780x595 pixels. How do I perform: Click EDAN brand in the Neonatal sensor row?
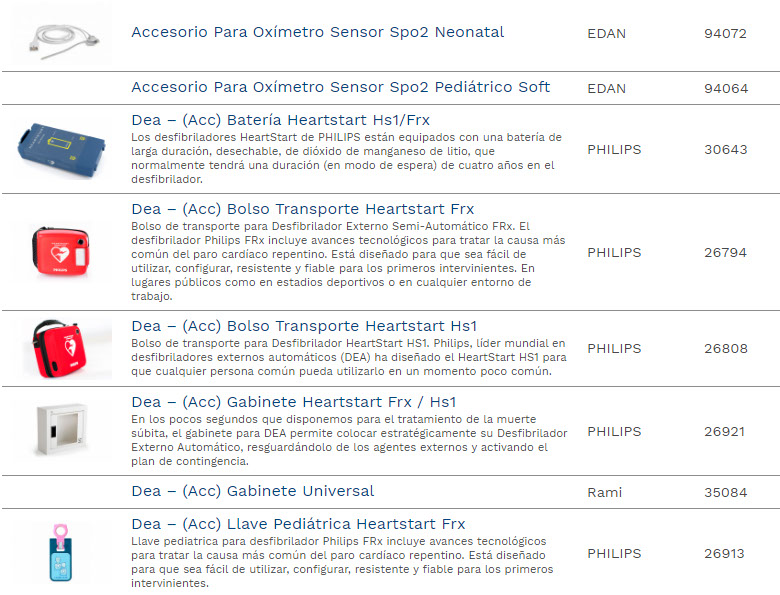pyautogui.click(x=606, y=33)
